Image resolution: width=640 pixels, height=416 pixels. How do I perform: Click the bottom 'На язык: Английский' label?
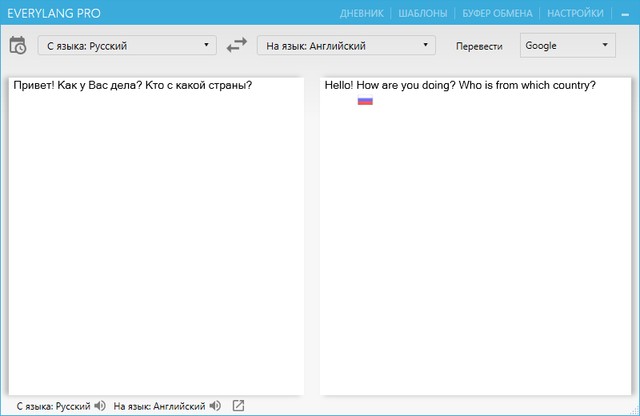pos(160,406)
